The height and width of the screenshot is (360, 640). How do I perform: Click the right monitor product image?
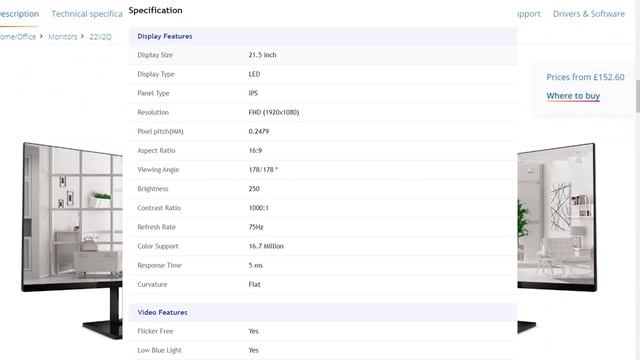[x=557, y=237]
